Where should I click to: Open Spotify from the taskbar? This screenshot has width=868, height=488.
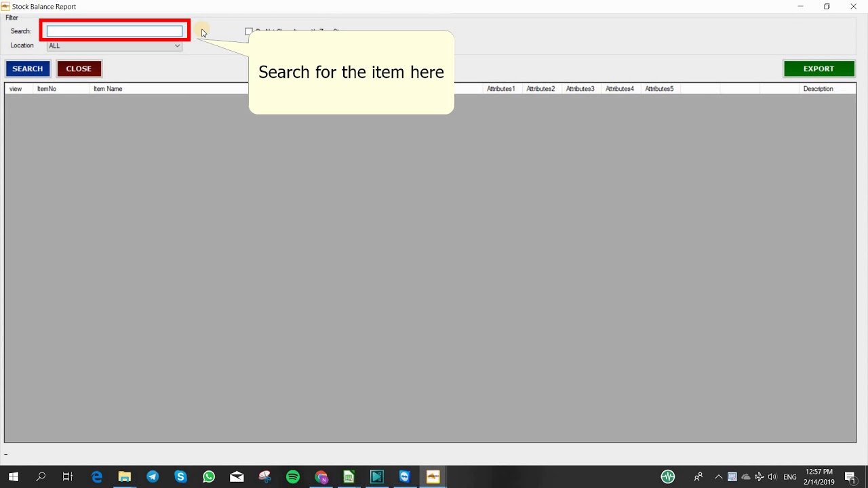point(293,477)
